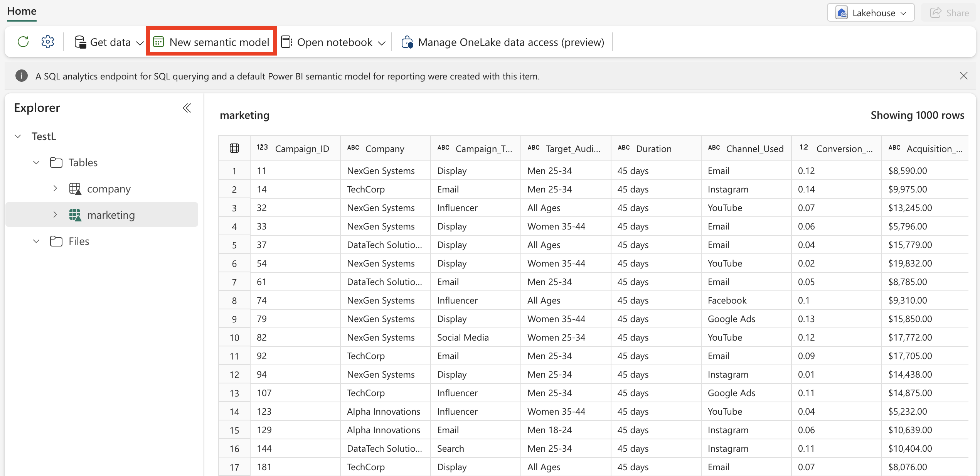980x476 pixels.
Task: Open the Settings gear icon
Action: pyautogui.click(x=48, y=42)
